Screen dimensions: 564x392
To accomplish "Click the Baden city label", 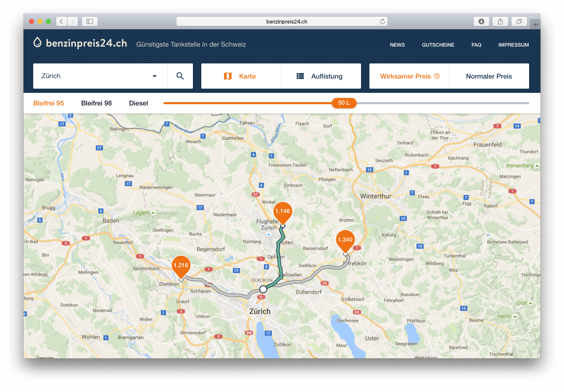I will (x=111, y=221).
